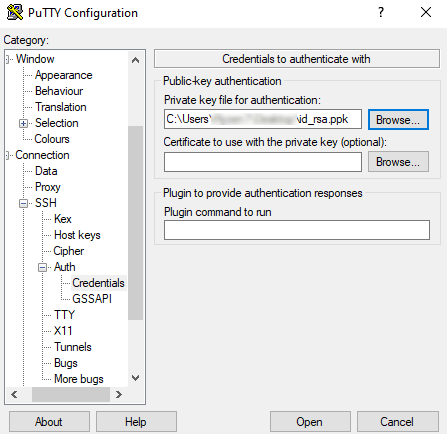This screenshot has height=434, width=447.
Task: Open the Behaviour category
Action: pyautogui.click(x=59, y=91)
